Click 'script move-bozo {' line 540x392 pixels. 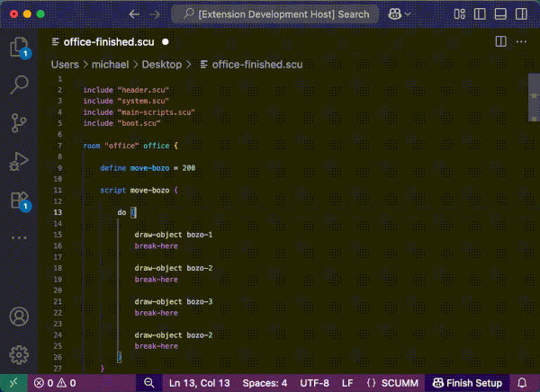point(139,191)
